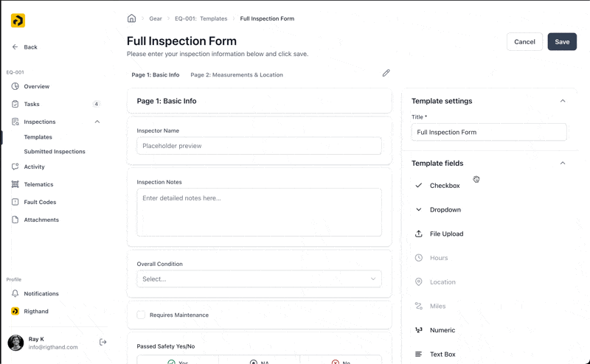Click the EQ-001: Templates breadcrumb link
Image resolution: width=590 pixels, height=364 pixels.
pos(201,18)
